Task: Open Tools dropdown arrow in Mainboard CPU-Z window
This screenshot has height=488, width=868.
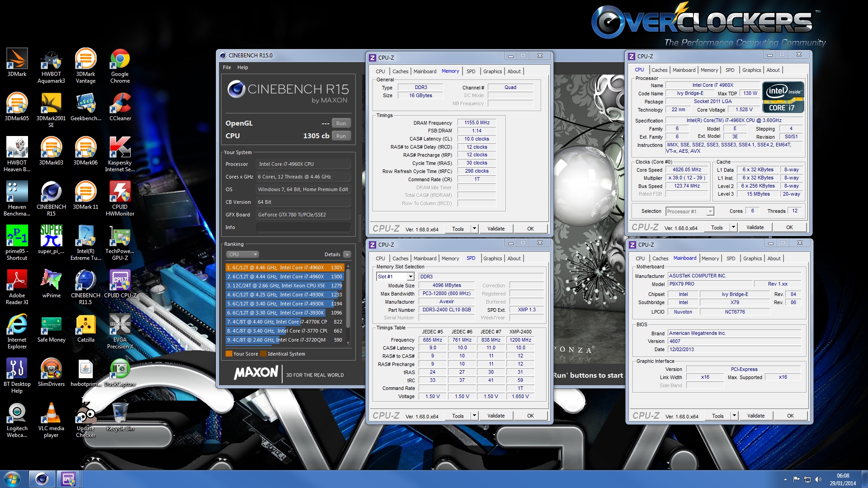Action: (734, 416)
